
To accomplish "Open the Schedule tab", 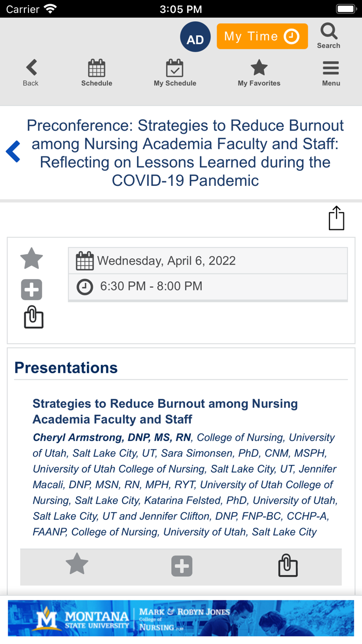I will click(x=97, y=73).
